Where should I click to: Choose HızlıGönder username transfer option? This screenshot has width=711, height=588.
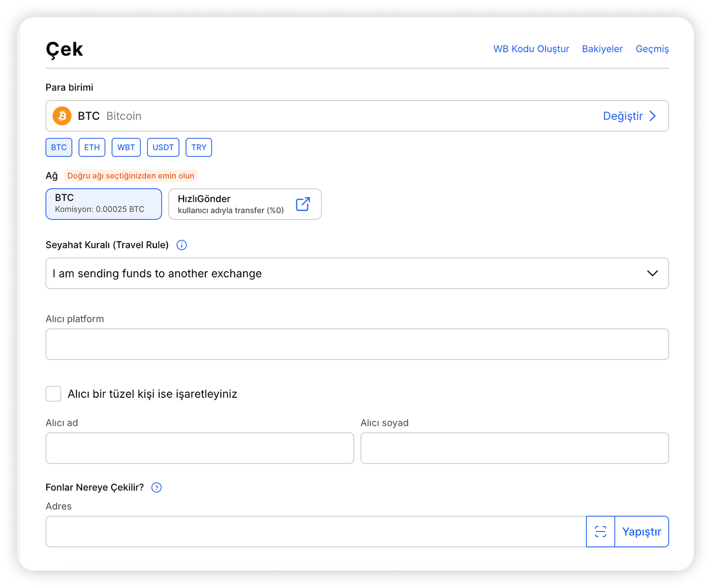pyautogui.click(x=245, y=204)
